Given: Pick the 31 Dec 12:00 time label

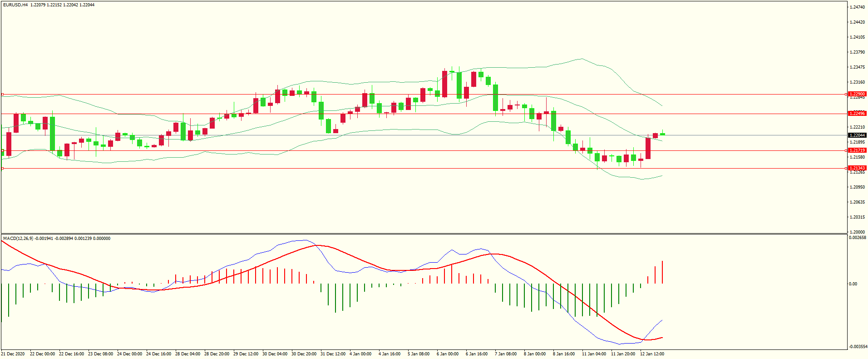Looking at the screenshot, I should pos(333,354).
